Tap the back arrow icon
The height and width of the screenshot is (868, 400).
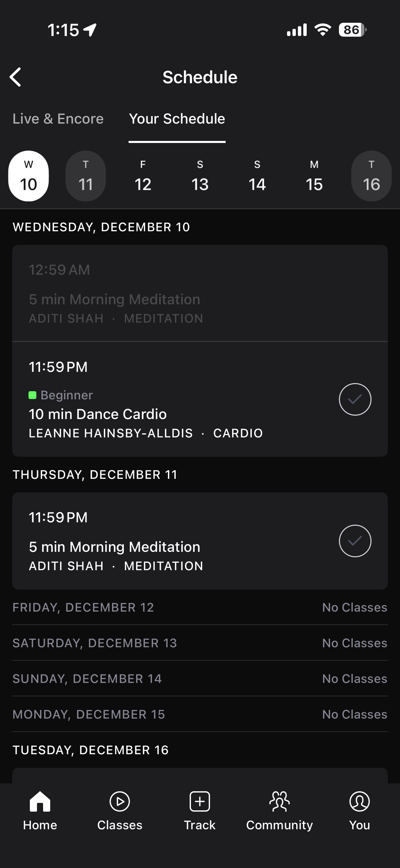point(16,77)
